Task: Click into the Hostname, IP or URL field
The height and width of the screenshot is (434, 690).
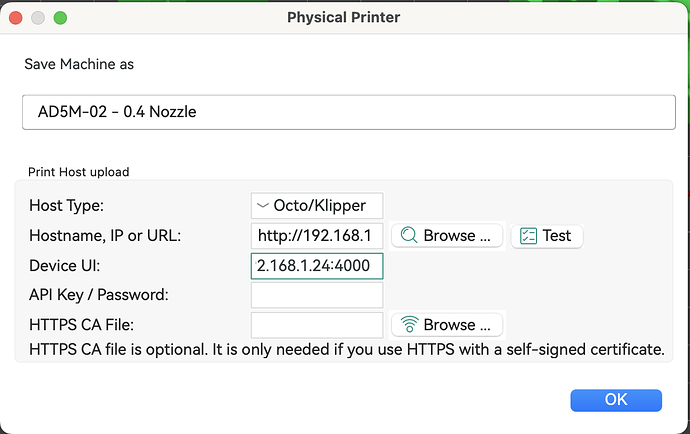Action: pos(316,236)
